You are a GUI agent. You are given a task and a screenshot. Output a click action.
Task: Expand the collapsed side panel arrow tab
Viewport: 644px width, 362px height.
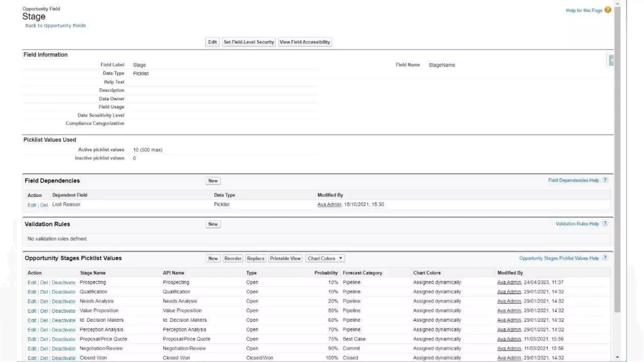tap(611, 60)
